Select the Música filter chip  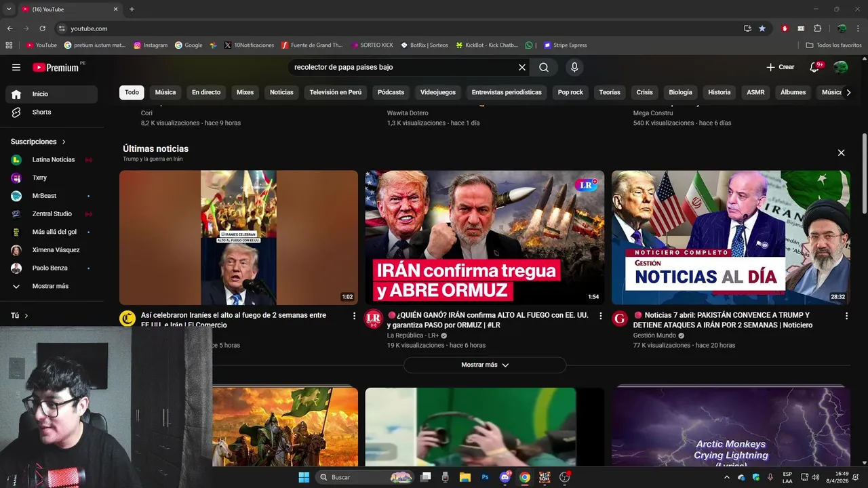point(165,92)
